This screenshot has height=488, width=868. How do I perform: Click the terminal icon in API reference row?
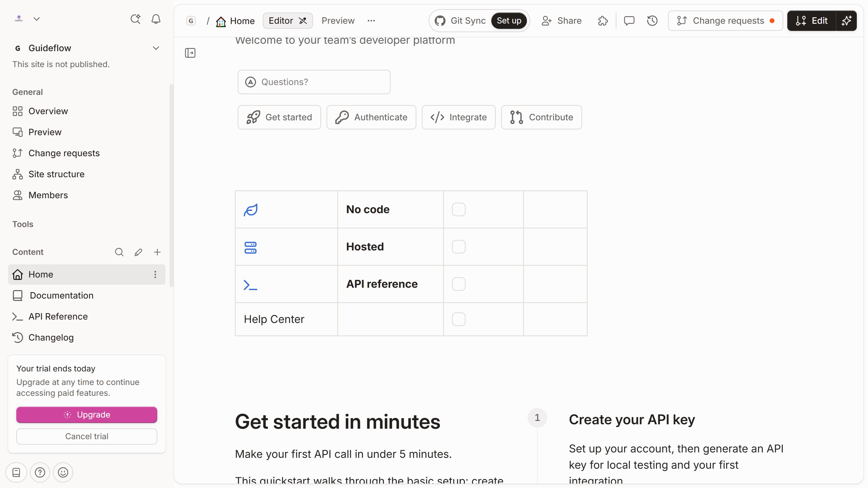pyautogui.click(x=251, y=285)
